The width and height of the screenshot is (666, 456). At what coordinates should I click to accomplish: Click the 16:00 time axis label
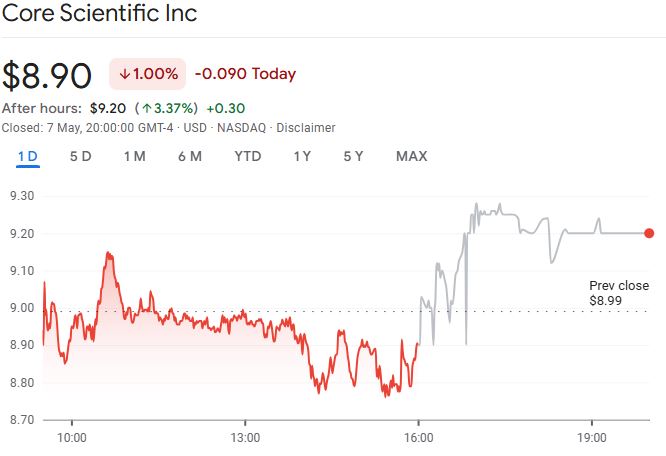point(418,437)
